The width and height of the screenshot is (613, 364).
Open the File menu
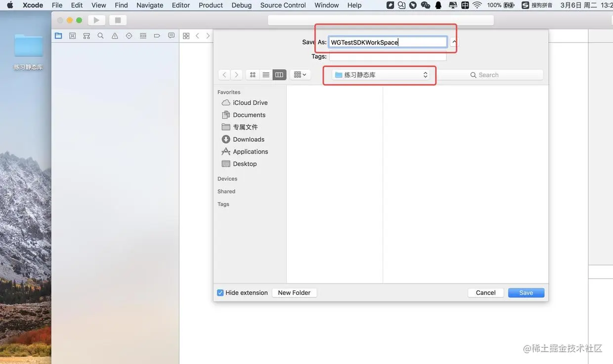57,5
